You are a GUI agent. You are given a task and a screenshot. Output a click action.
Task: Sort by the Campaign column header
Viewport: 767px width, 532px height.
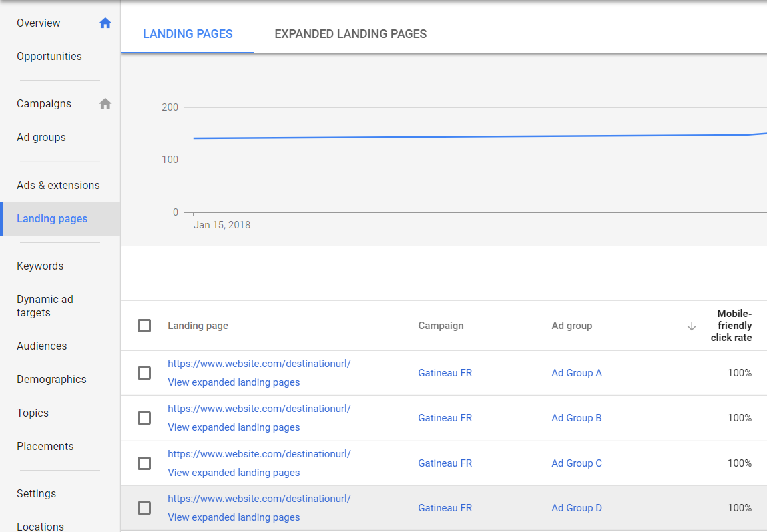[441, 326]
